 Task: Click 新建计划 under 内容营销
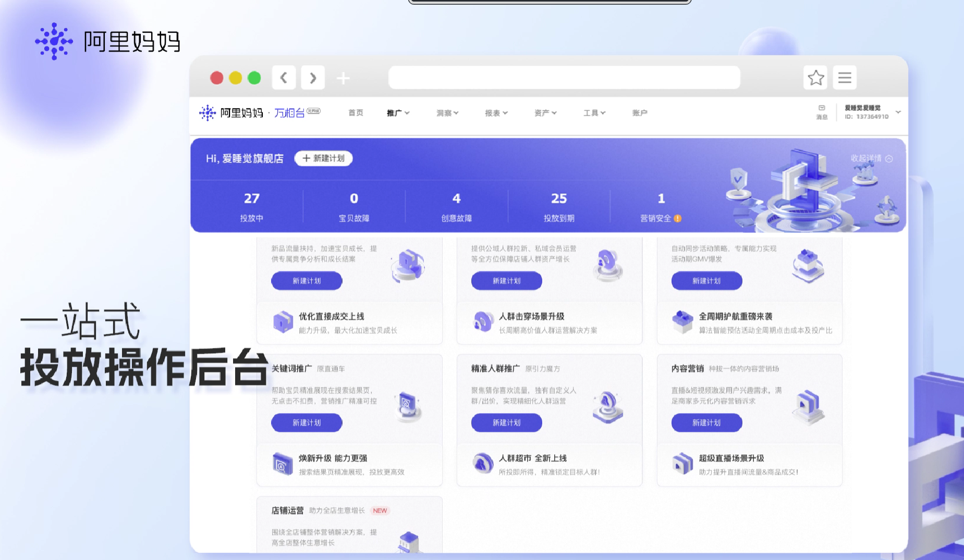[x=706, y=422]
